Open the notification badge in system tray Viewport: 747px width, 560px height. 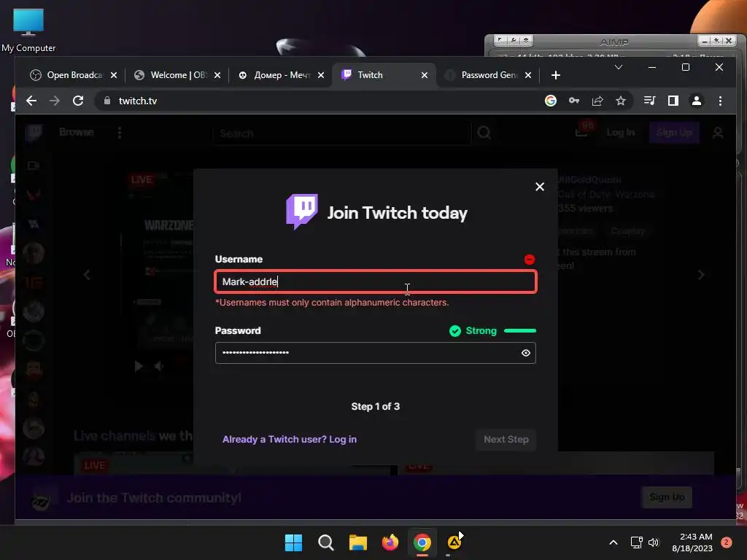click(727, 542)
